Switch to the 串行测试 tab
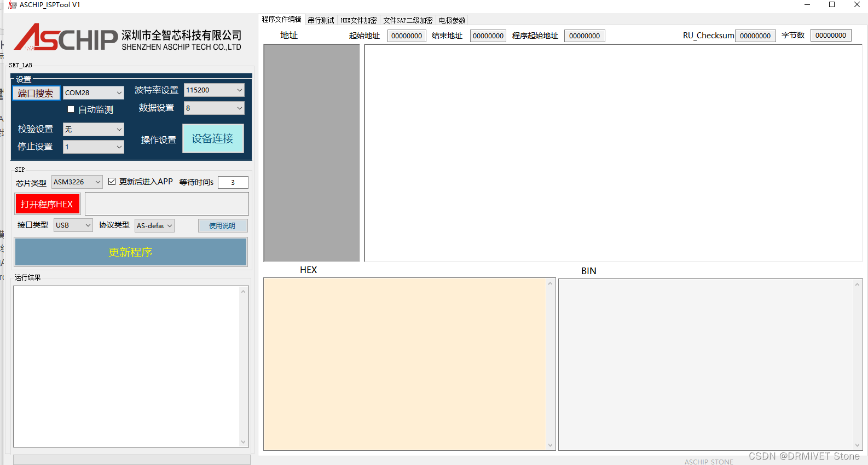 pyautogui.click(x=321, y=20)
